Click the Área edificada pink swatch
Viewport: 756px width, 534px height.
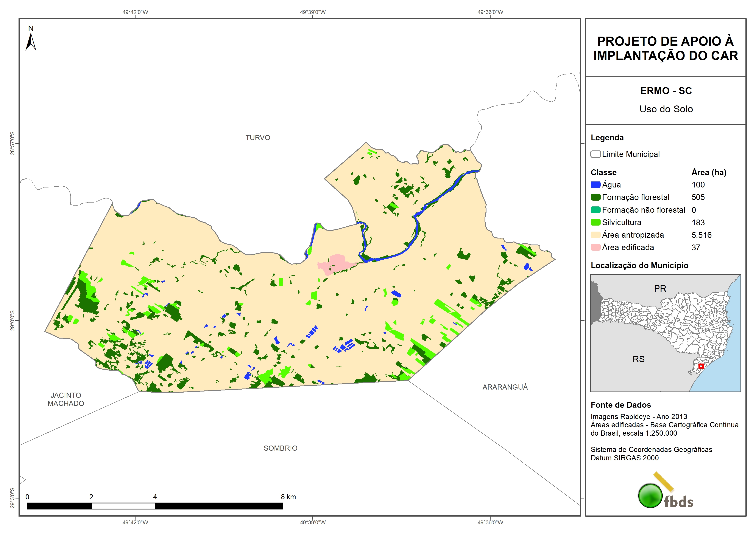coord(595,248)
